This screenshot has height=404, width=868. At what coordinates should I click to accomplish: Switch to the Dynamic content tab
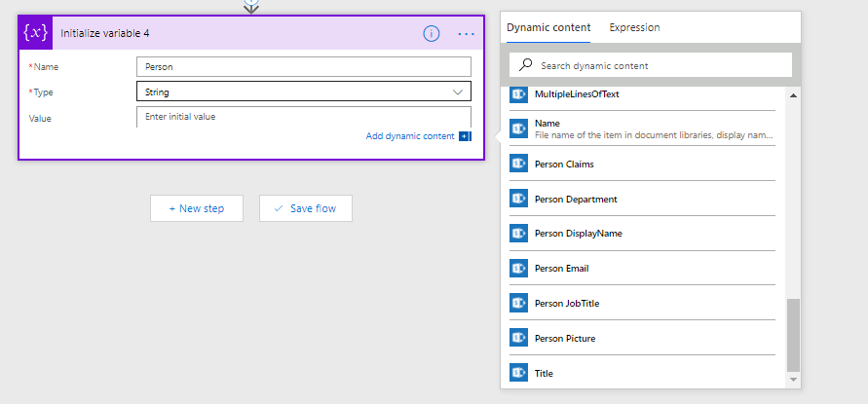coord(548,27)
